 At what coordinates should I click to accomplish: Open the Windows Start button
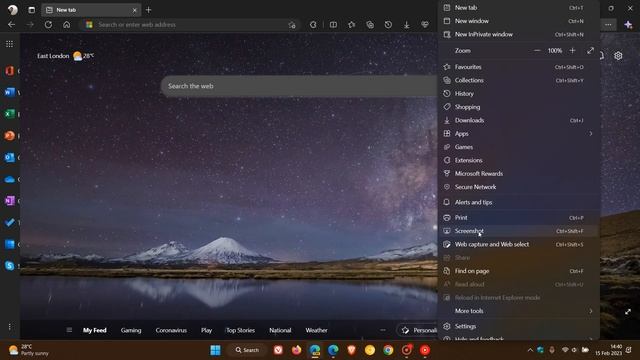click(x=215, y=350)
